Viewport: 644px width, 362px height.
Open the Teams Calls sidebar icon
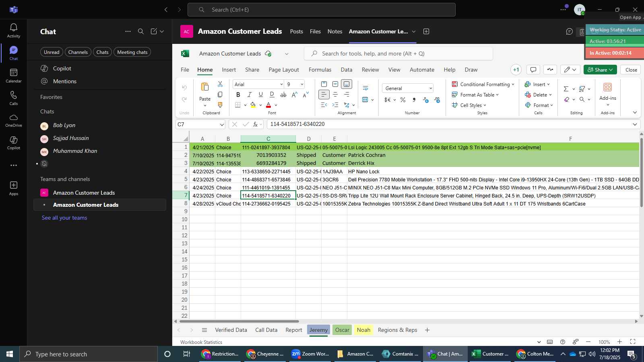click(13, 98)
